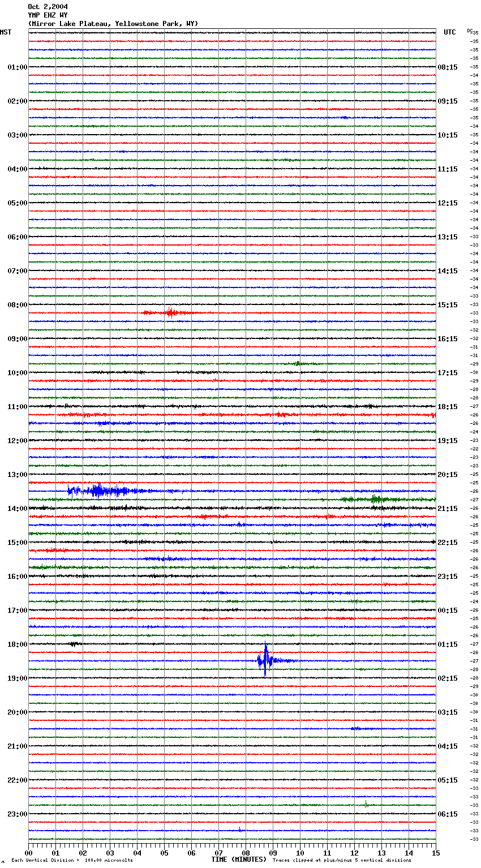
Task: Click the 09:15 UTC time label
Action: [x=448, y=101]
